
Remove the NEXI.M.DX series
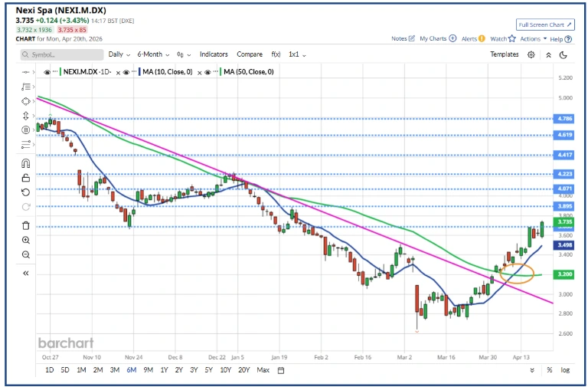[x=118, y=73]
